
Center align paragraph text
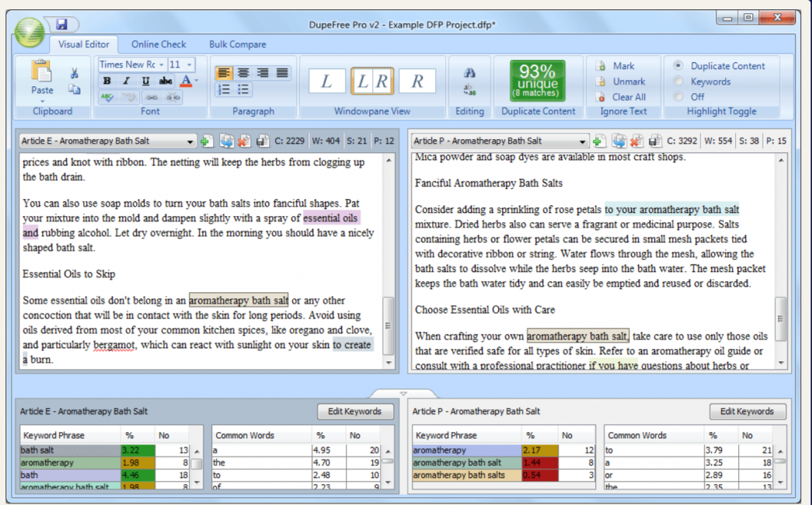click(x=243, y=73)
